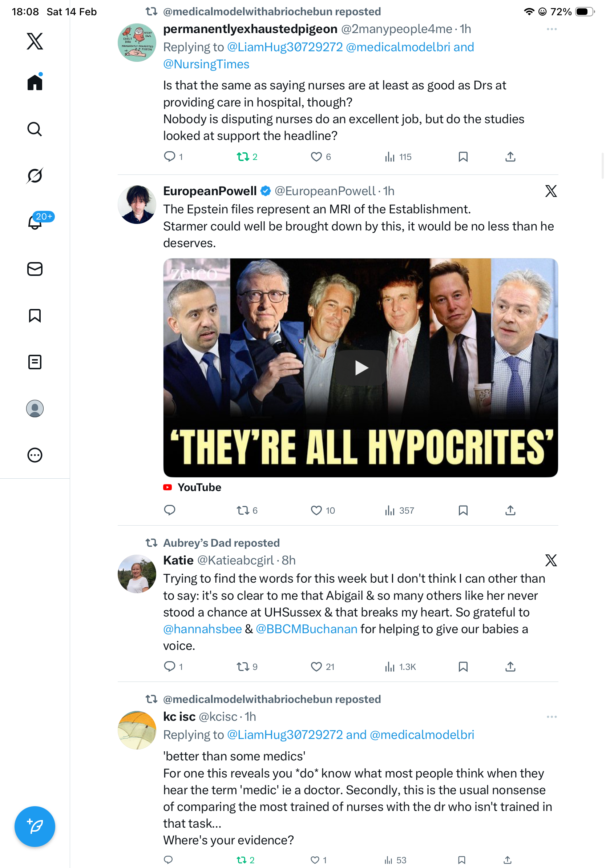This screenshot has width=606, height=868.
Task: Open Katie's profile picture
Action: point(137,574)
